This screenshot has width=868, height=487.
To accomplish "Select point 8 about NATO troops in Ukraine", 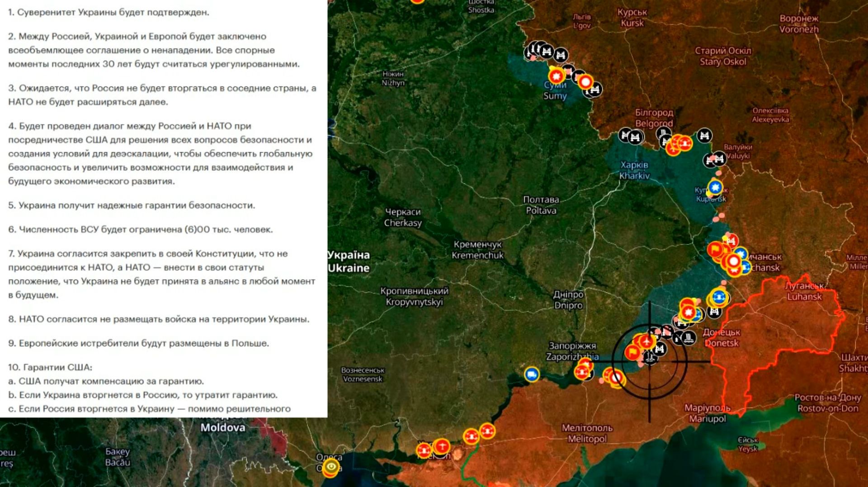I will tap(159, 319).
